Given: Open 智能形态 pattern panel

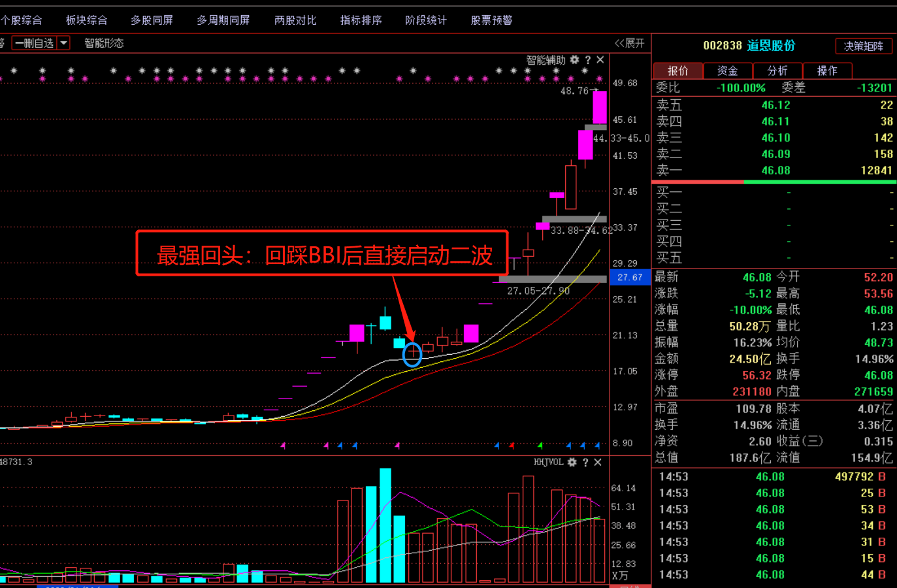Looking at the screenshot, I should 104,43.
